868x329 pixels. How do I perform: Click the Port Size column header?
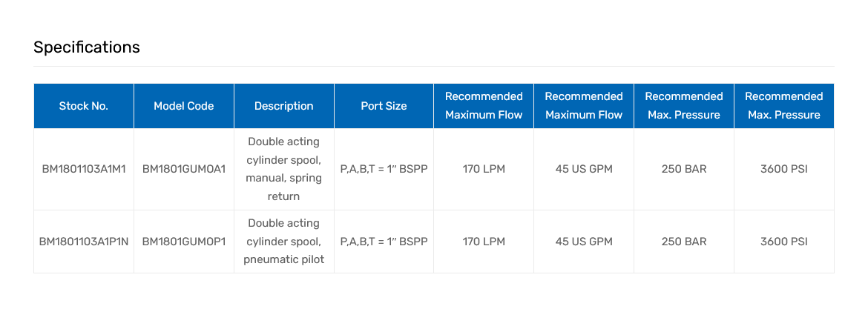click(x=384, y=106)
